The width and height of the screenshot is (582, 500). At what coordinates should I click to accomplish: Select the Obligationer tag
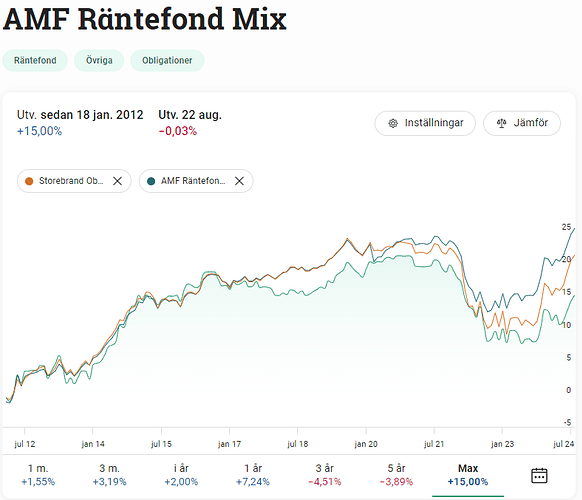pos(167,61)
